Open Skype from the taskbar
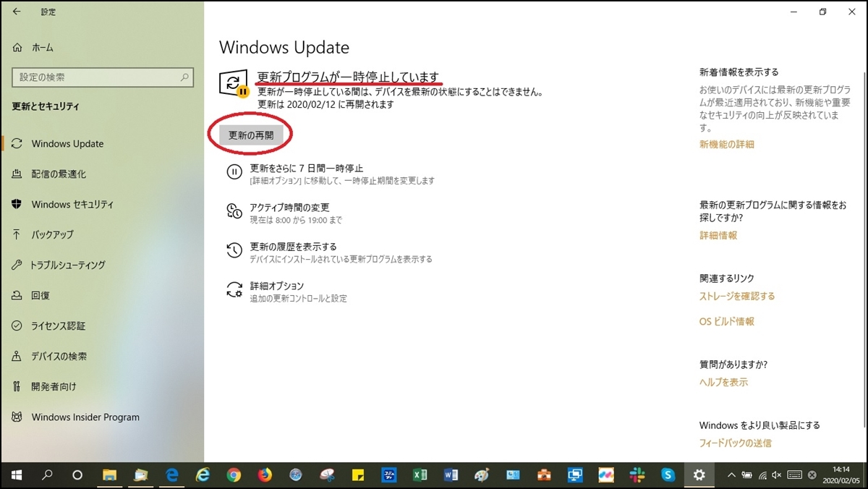Viewport: 868px width, 489px height. 668,475
